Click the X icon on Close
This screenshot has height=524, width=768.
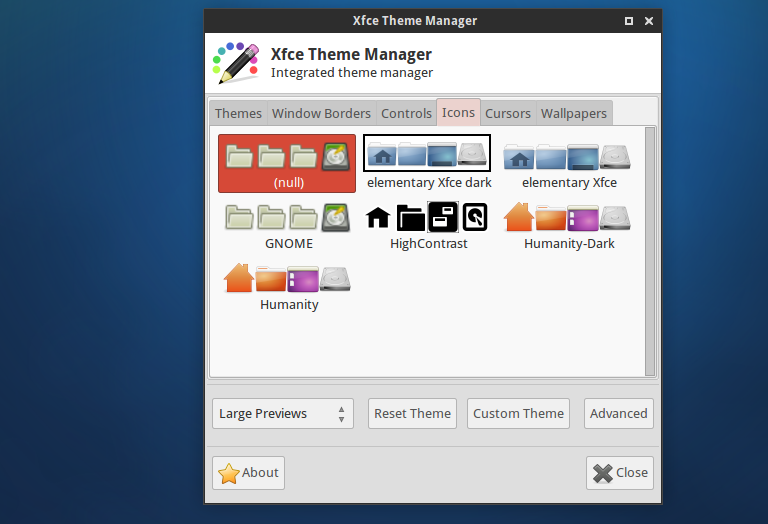coord(603,474)
